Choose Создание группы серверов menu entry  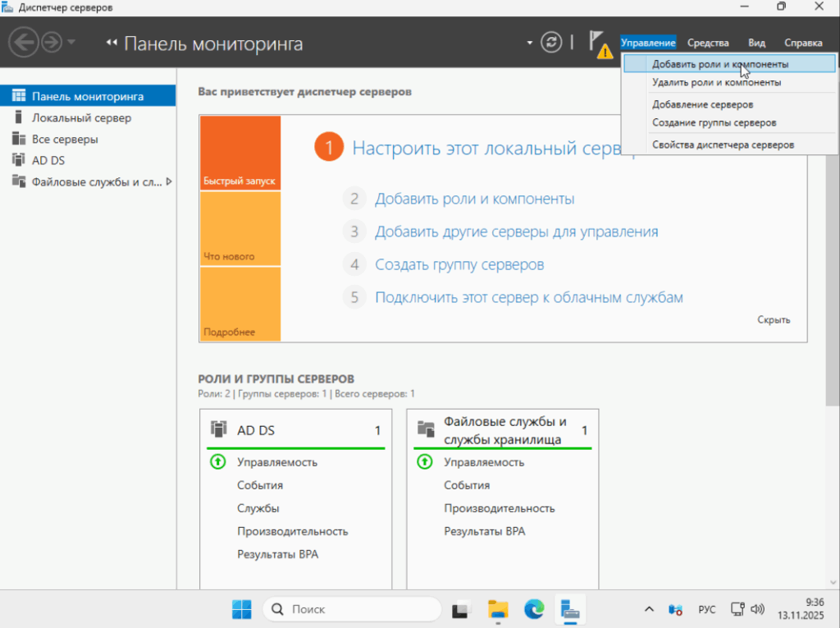click(x=729, y=122)
